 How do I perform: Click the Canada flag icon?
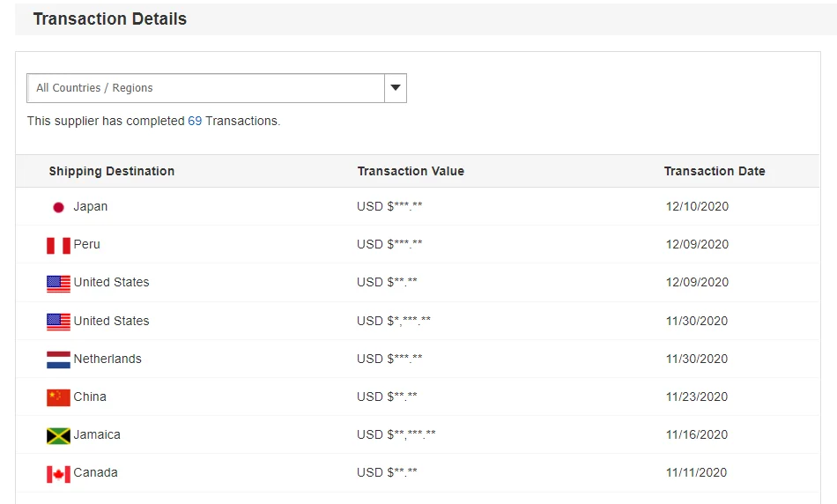point(58,473)
